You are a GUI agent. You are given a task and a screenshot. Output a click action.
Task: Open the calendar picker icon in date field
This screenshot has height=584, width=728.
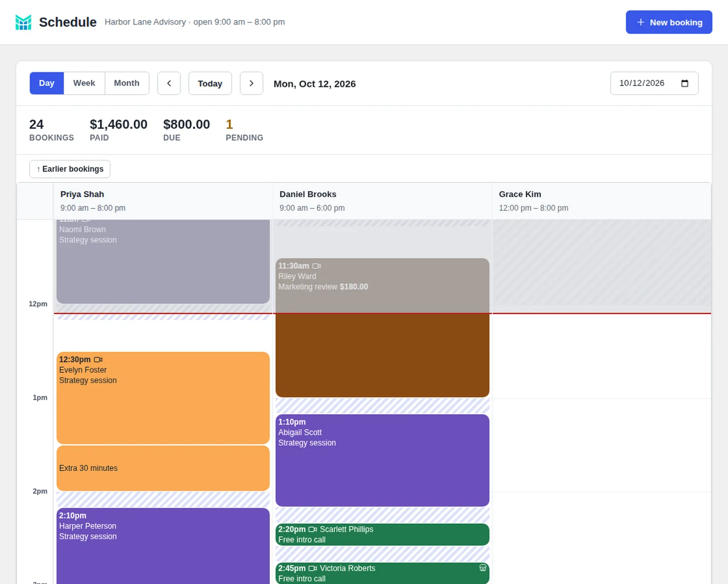pos(685,83)
